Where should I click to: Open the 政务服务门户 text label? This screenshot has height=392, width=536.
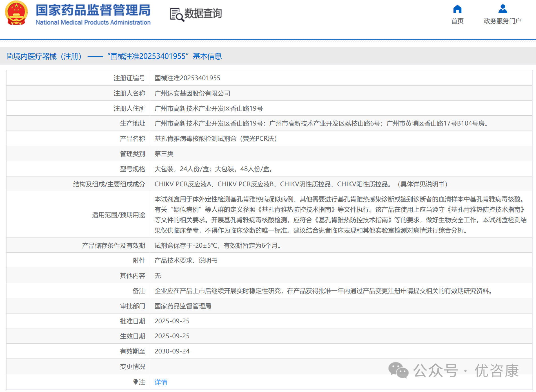tap(502, 21)
